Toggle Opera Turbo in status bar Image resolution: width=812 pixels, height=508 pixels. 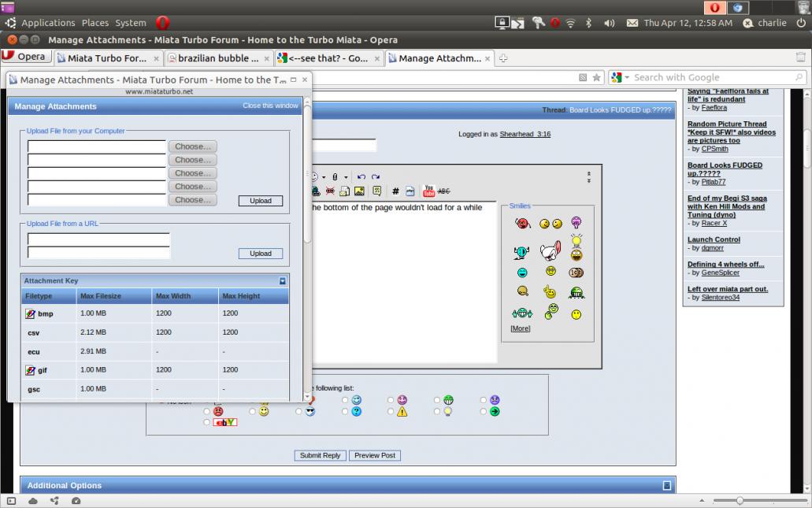pos(76,501)
